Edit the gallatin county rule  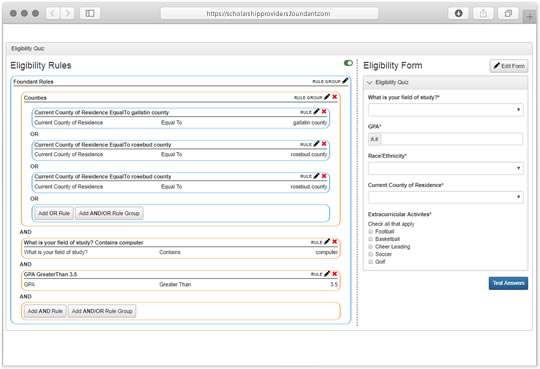316,112
